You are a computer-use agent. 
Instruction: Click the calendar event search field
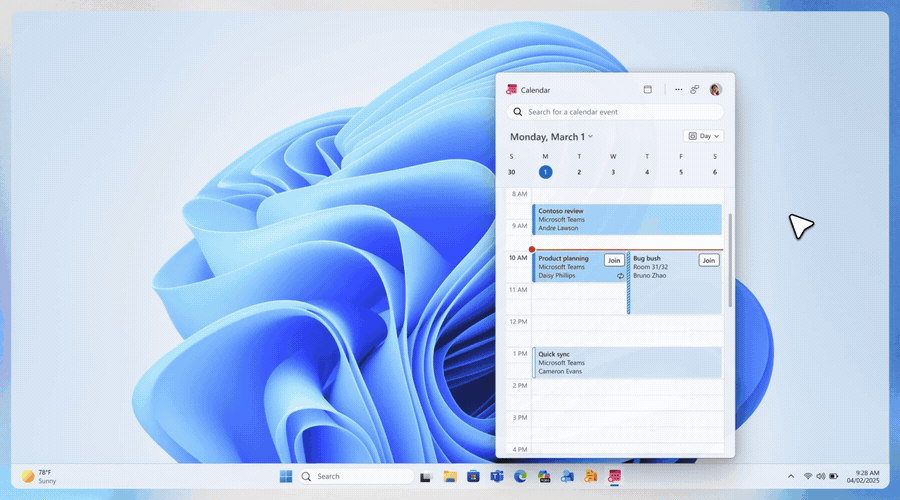click(x=615, y=112)
